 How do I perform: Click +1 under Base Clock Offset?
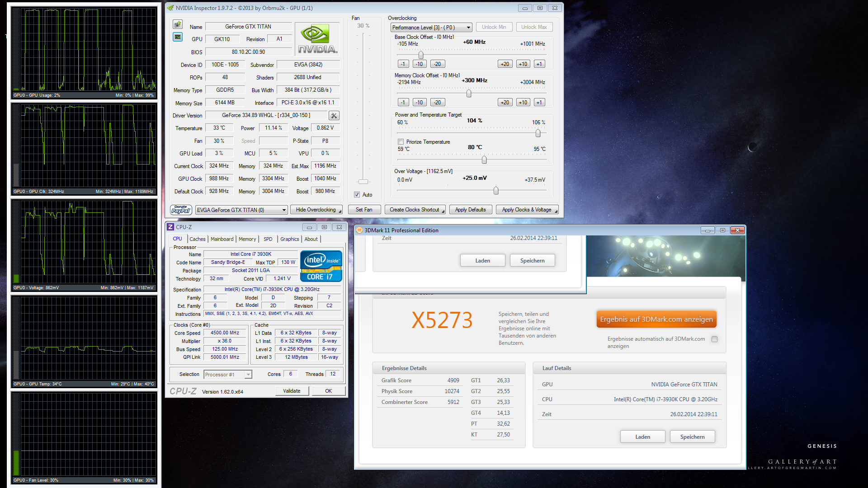[539, 64]
